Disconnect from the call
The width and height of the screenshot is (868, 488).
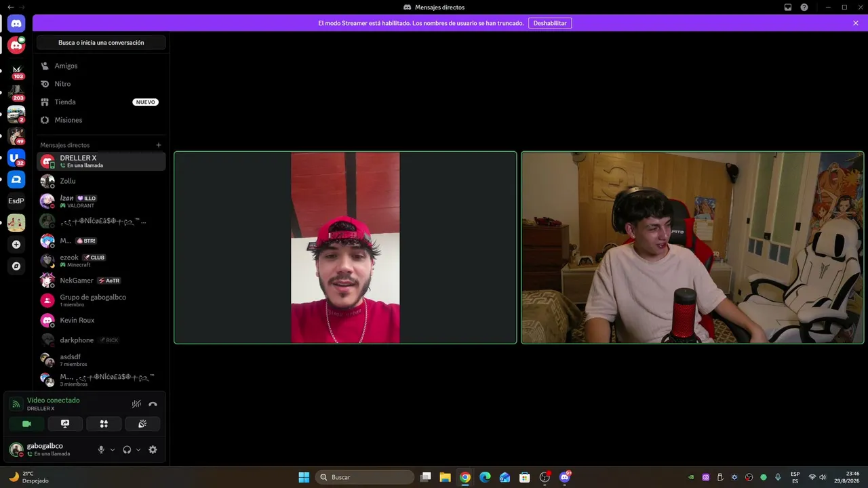153,404
